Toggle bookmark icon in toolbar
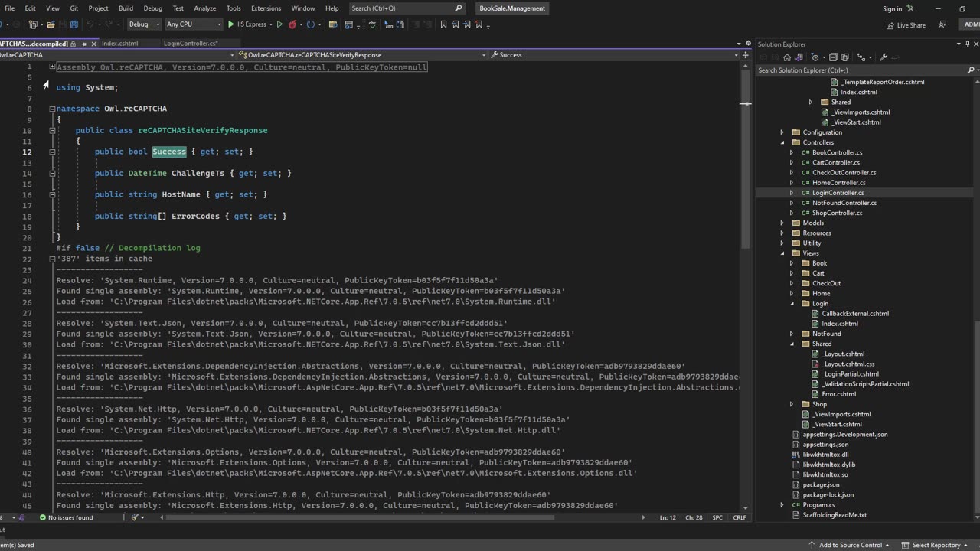This screenshot has width=980, height=551. tap(443, 24)
